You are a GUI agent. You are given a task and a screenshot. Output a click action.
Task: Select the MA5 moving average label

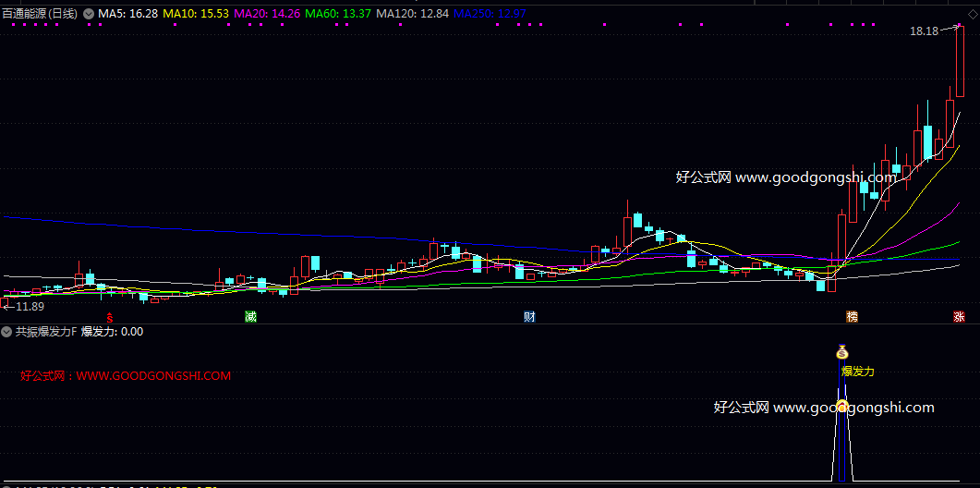point(127,14)
